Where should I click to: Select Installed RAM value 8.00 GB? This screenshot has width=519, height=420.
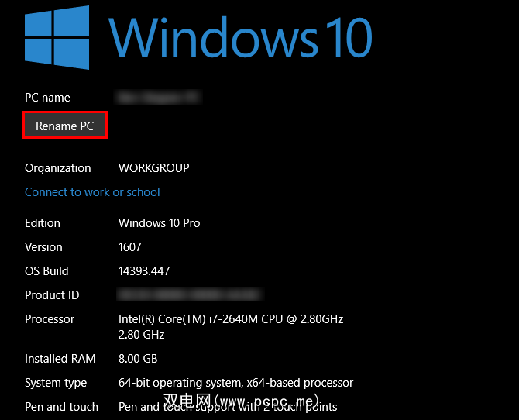pos(138,359)
